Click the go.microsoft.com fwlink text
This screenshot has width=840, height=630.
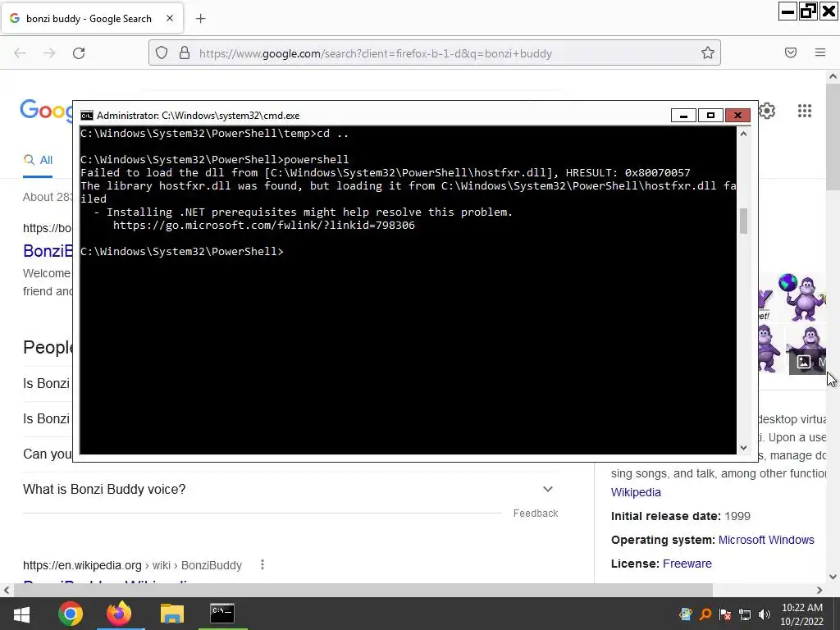pyautogui.click(x=263, y=226)
